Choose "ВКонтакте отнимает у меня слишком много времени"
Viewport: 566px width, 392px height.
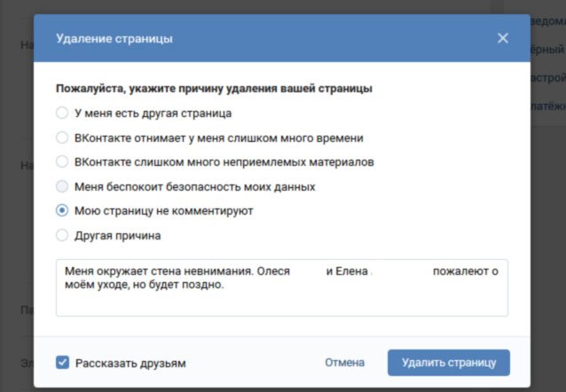click(x=62, y=137)
